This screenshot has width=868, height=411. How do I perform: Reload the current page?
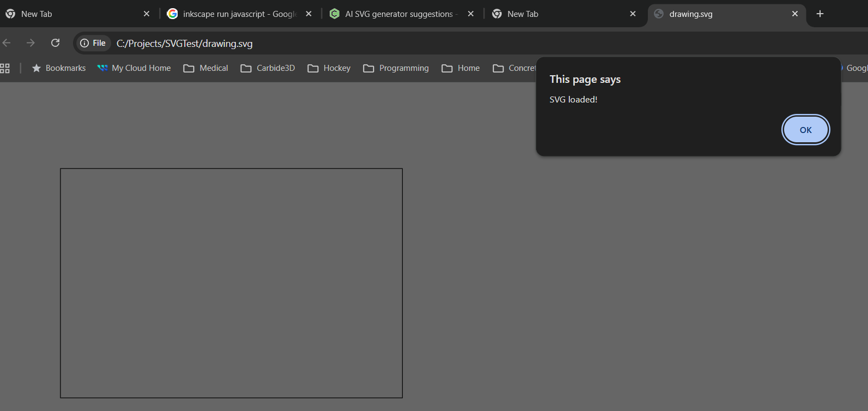(x=55, y=43)
